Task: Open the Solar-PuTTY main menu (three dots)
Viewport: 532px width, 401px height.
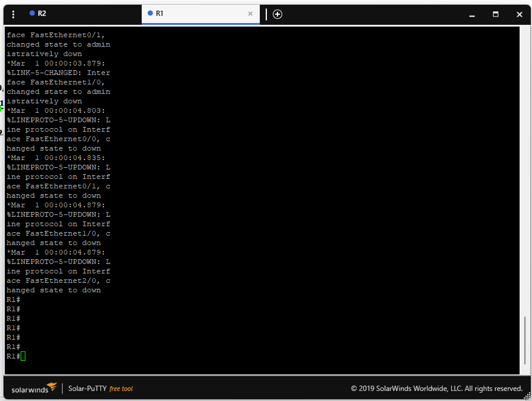Action: [x=12, y=14]
